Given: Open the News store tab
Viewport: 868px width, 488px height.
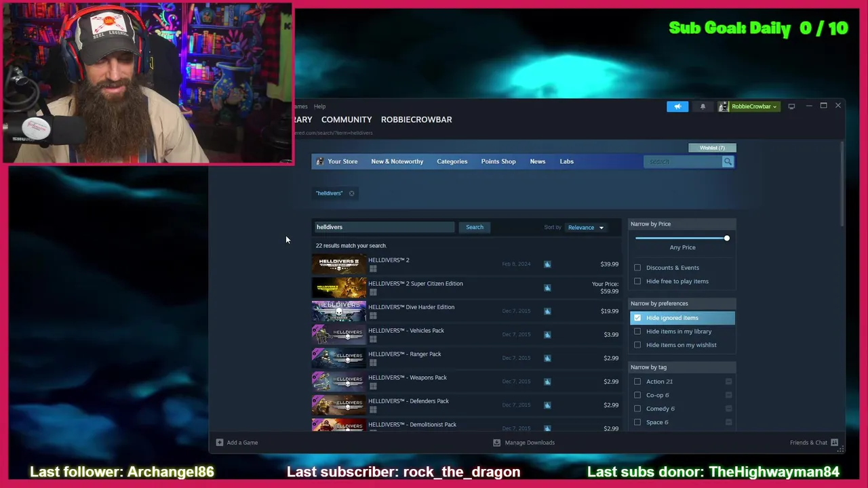Looking at the screenshot, I should click(x=538, y=161).
